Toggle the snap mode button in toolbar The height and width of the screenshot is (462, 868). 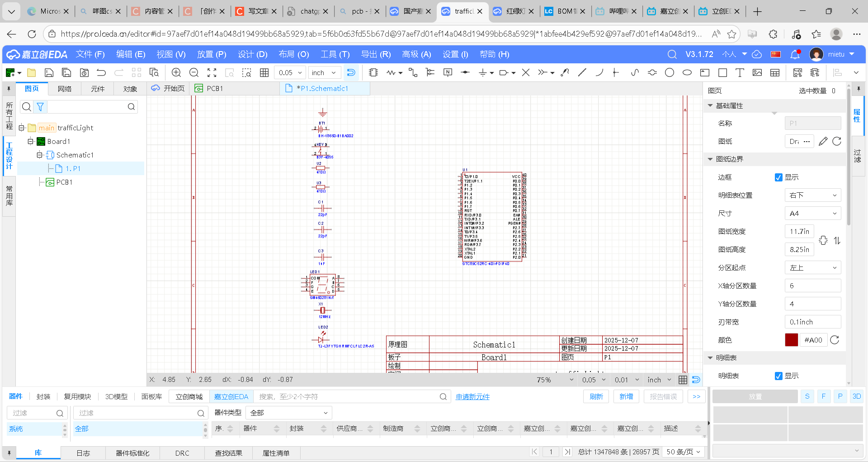[351, 72]
